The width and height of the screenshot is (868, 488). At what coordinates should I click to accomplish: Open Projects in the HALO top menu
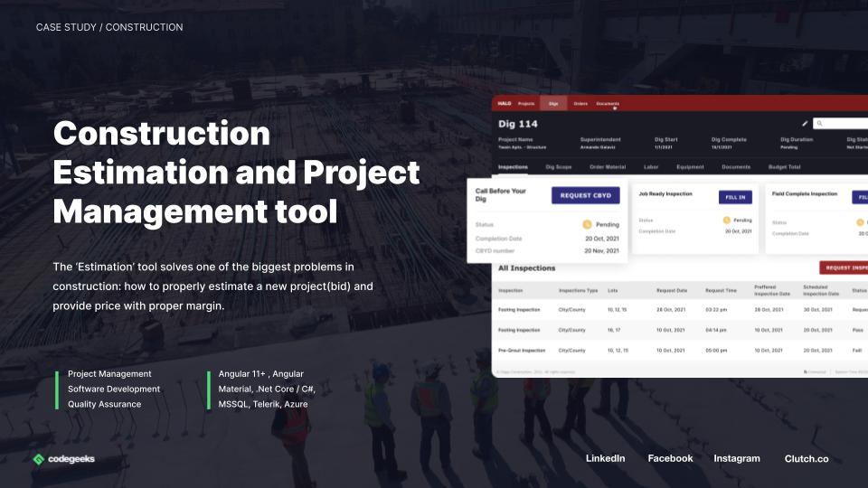pos(526,103)
